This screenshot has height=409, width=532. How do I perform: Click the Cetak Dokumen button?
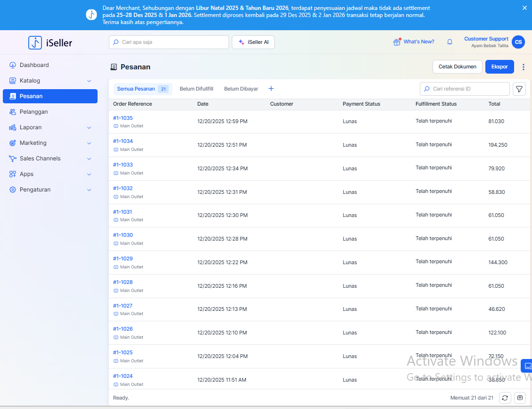click(x=457, y=67)
